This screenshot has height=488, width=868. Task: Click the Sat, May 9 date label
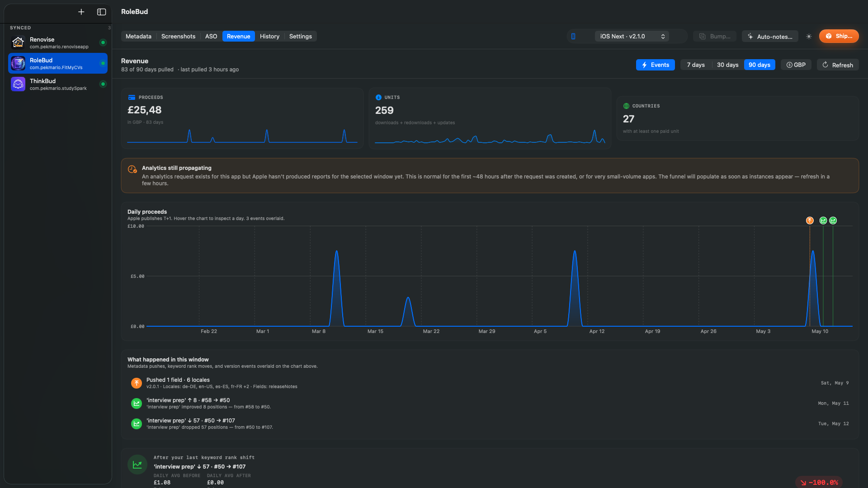(x=835, y=383)
